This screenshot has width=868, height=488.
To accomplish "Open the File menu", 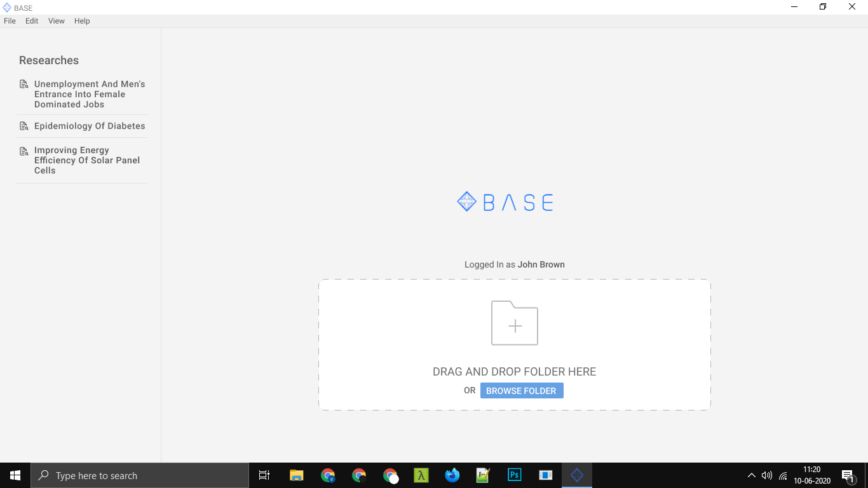I will [10, 21].
